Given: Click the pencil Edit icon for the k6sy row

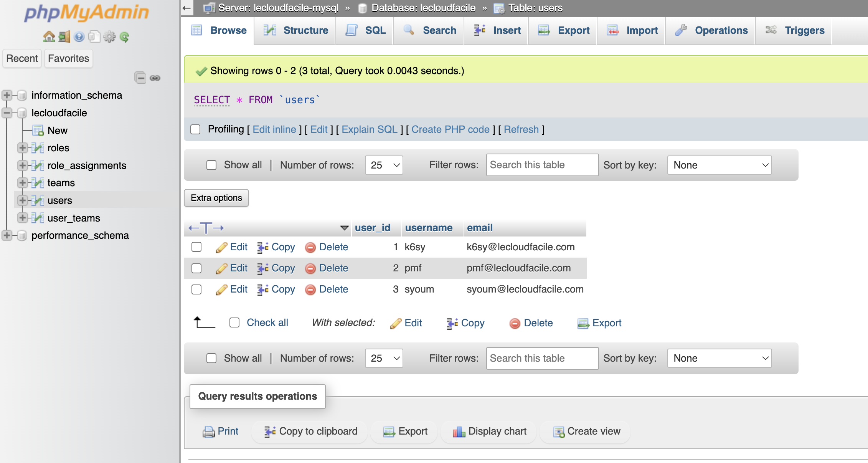Looking at the screenshot, I should pos(221,248).
